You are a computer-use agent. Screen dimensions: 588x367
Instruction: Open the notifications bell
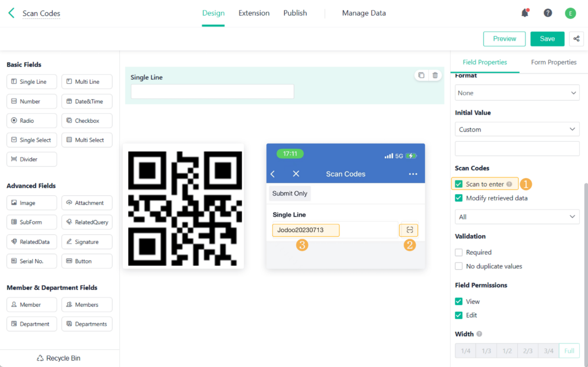pos(524,13)
